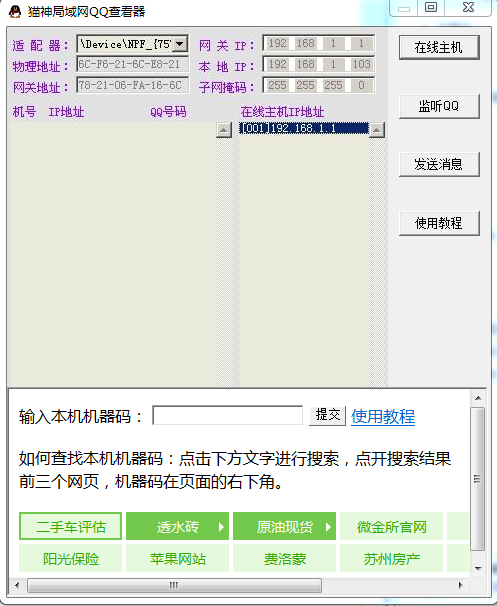Click the horizontal scroll right arrow
The height and width of the screenshot is (606, 497).
(x=460, y=585)
